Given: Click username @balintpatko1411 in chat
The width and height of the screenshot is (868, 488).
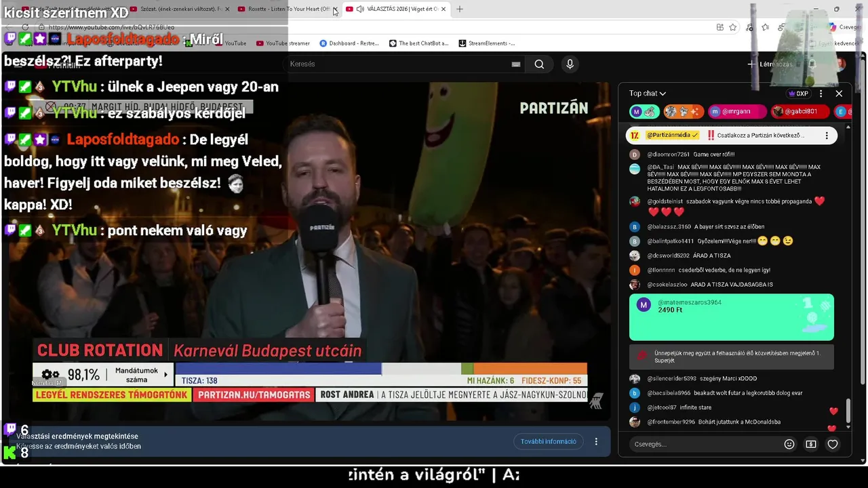Looking at the screenshot, I should (x=671, y=241).
